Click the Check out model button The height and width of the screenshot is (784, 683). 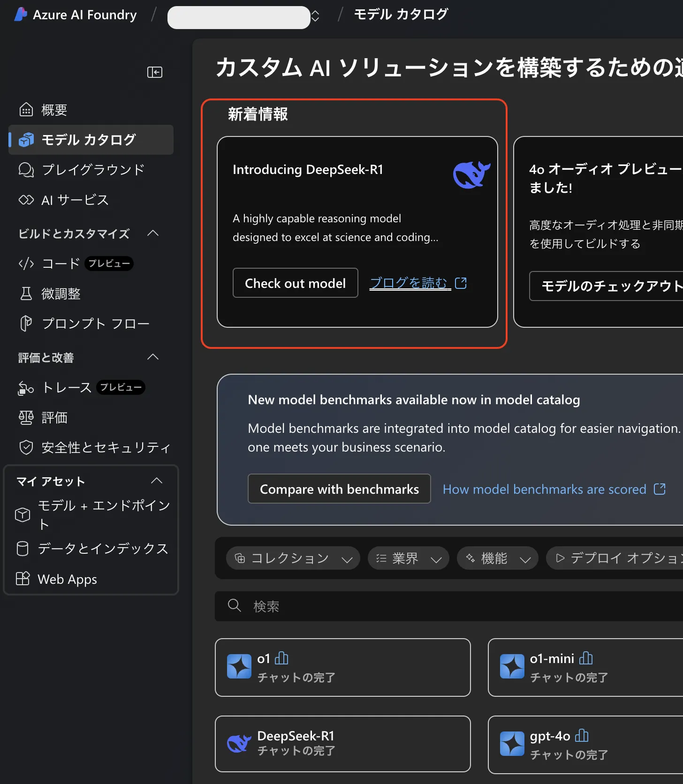tap(296, 283)
